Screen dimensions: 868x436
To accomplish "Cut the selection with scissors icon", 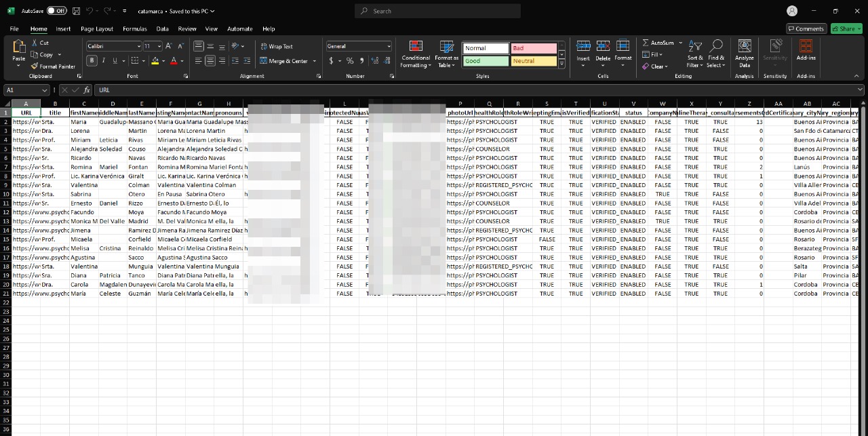I will click(x=35, y=43).
